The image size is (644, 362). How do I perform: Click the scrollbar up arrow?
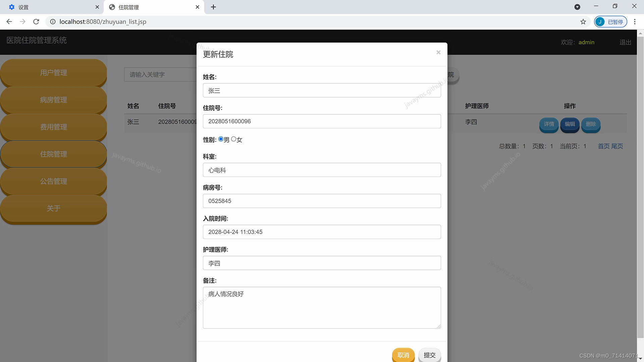coord(640,33)
